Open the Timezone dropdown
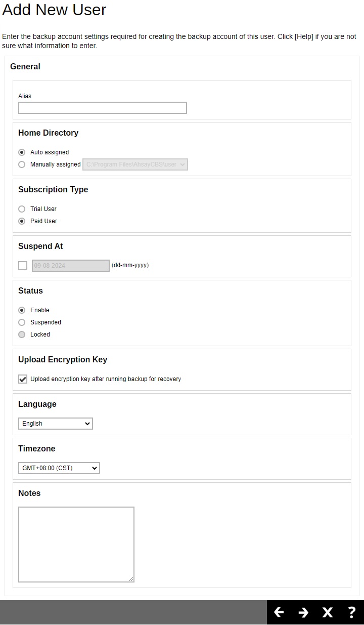Image resolution: width=364 pixels, height=625 pixels. point(59,468)
